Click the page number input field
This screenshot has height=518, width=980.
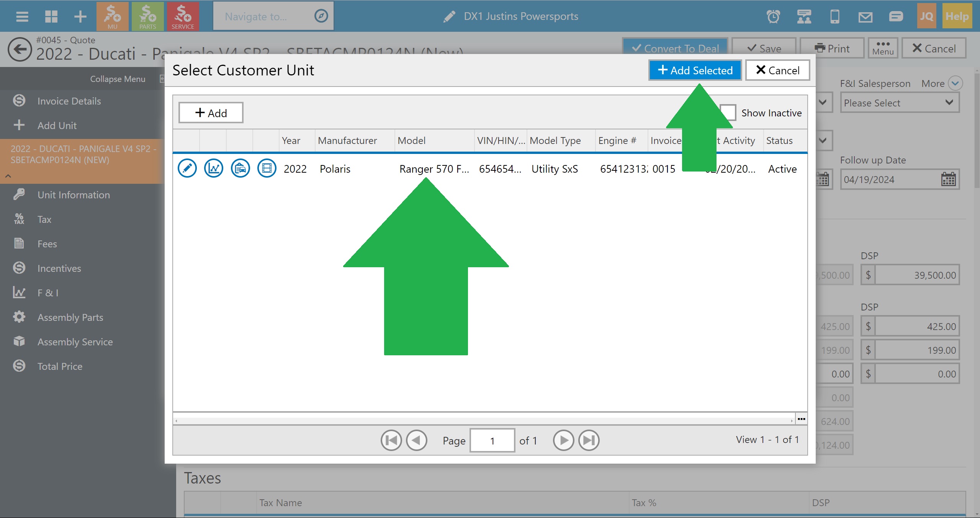pos(492,441)
